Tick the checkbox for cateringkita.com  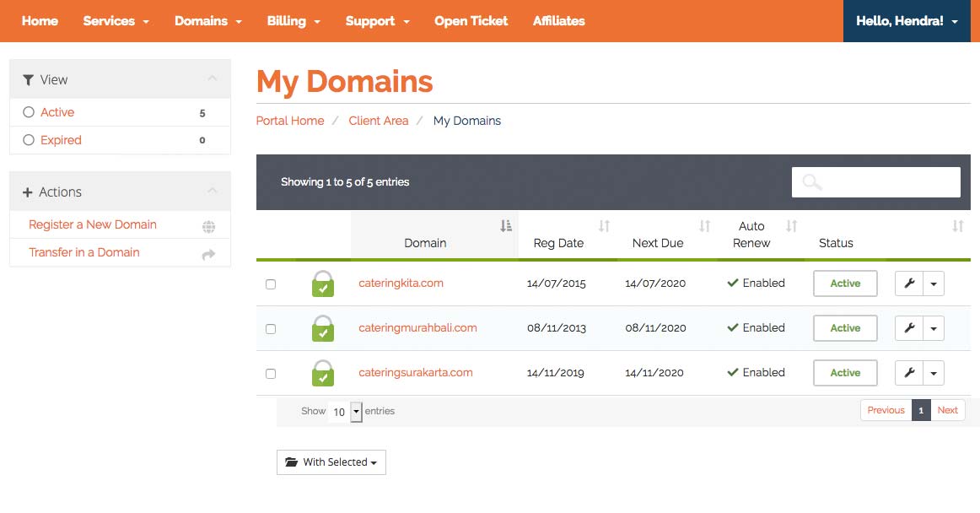[x=271, y=284]
